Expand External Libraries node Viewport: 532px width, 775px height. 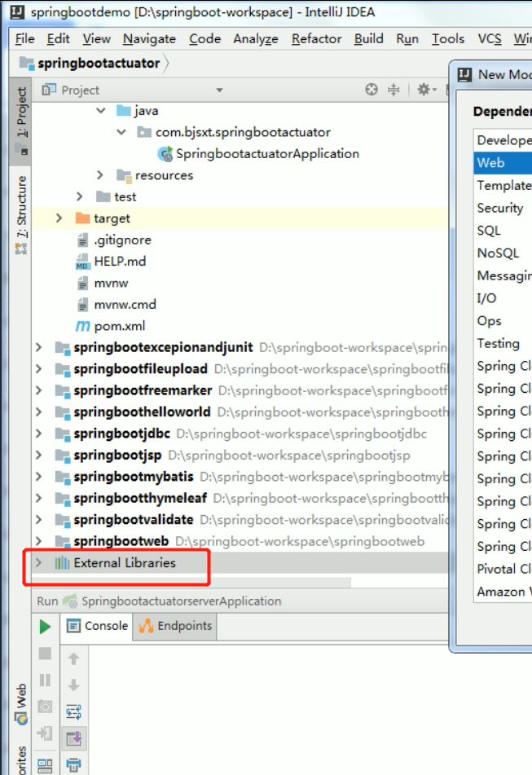[38, 562]
